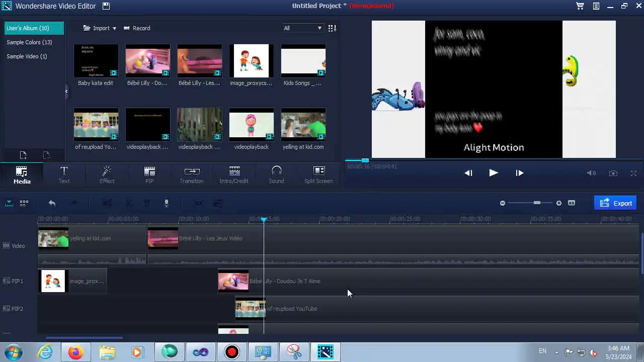
Task: Open the Transition tab
Action: (x=192, y=174)
